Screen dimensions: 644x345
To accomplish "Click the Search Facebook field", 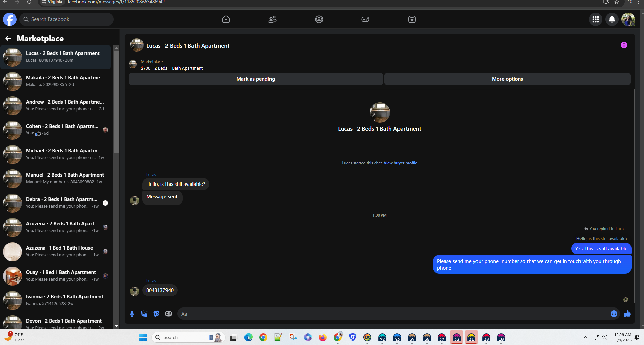I will [67, 19].
